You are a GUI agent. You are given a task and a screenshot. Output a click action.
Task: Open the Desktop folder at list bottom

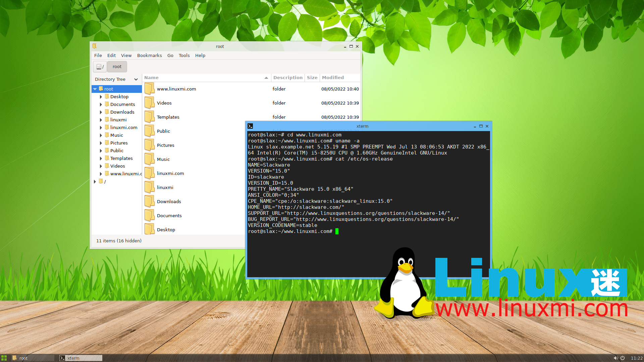pyautogui.click(x=150, y=229)
